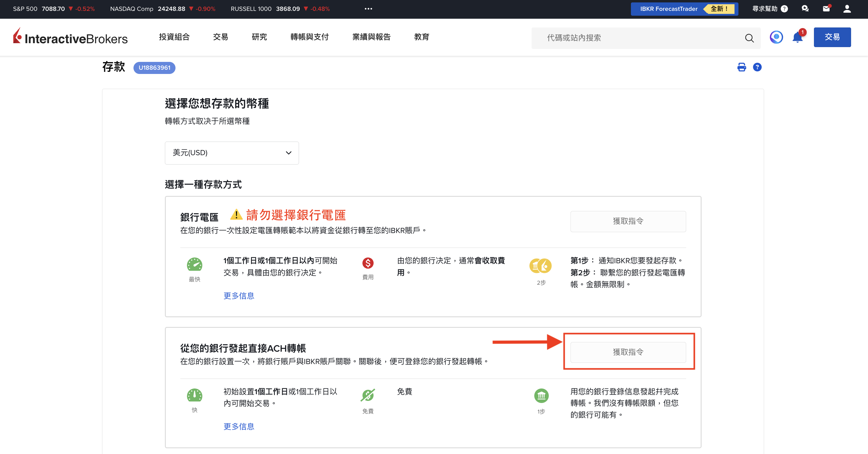Click 獲取指令 button for bank wire
The height and width of the screenshot is (454, 868).
[628, 221]
